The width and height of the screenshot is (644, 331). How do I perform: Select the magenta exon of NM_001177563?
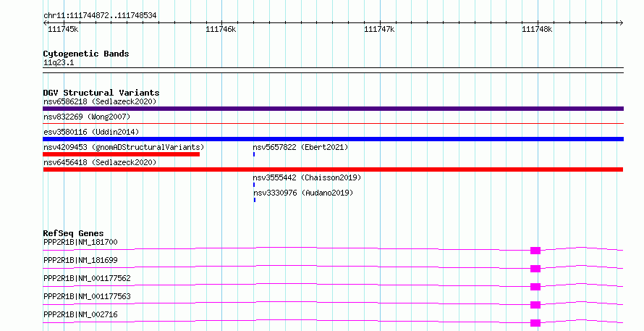535,305
